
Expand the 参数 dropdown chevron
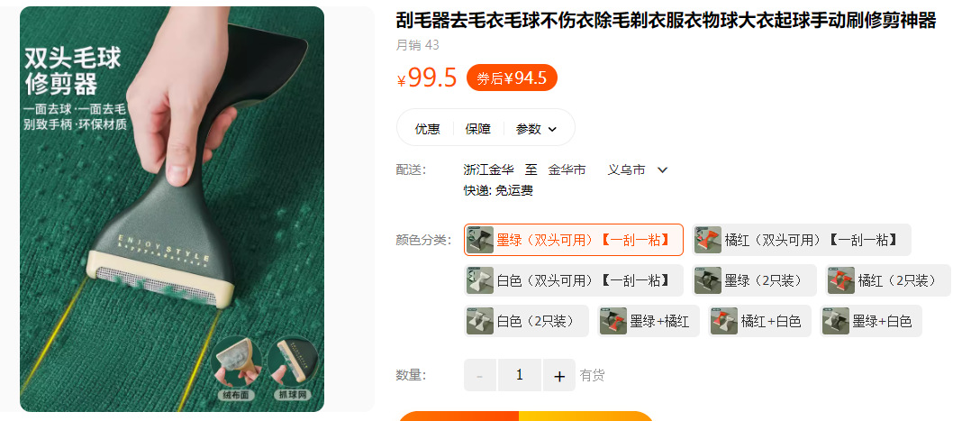552,130
